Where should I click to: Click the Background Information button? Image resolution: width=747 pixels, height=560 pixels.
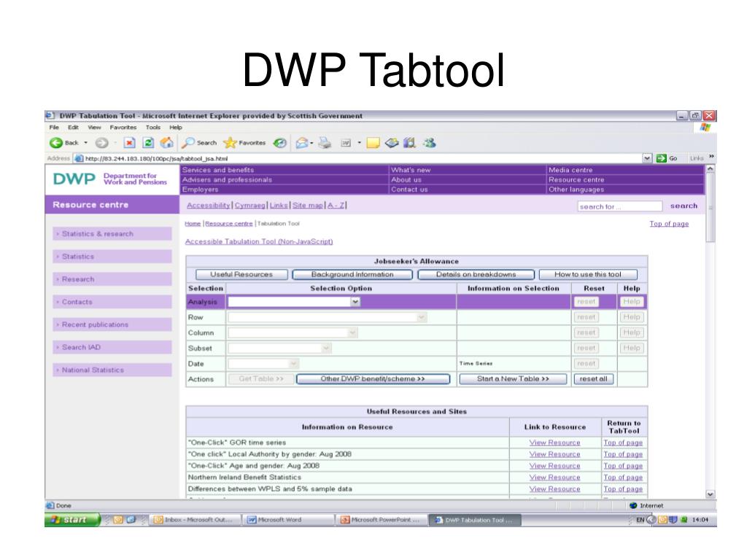click(x=352, y=275)
